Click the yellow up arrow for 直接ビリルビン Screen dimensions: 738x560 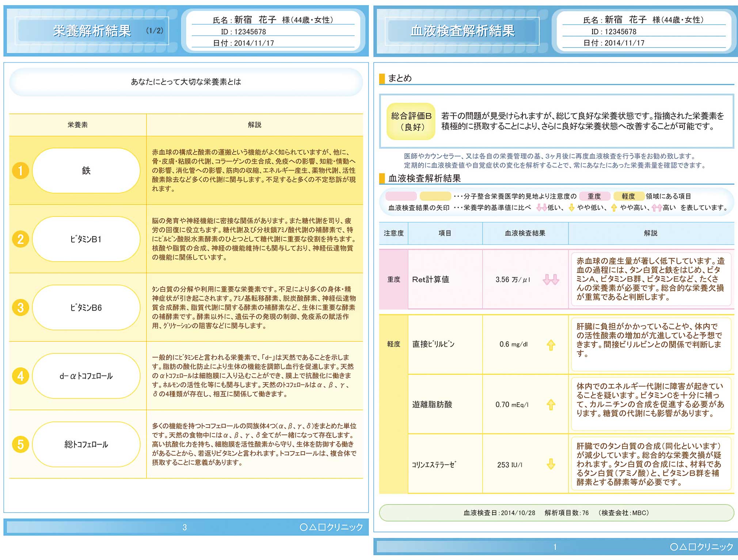[x=551, y=345]
